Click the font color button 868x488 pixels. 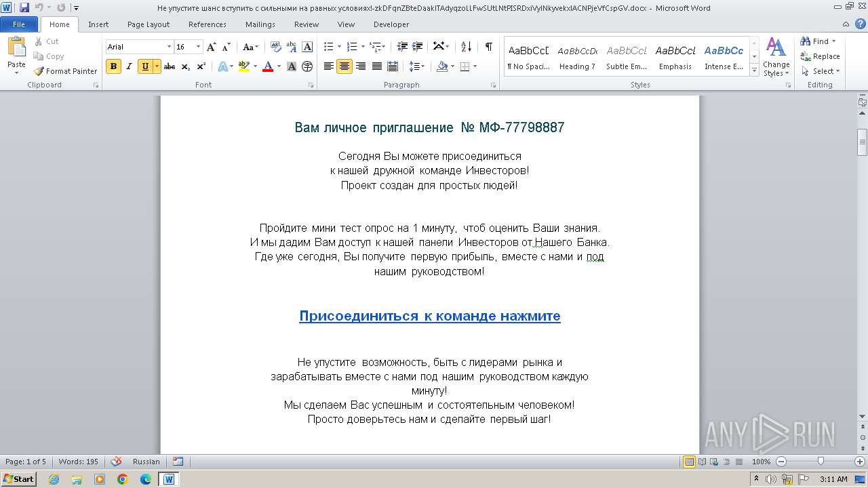(268, 66)
